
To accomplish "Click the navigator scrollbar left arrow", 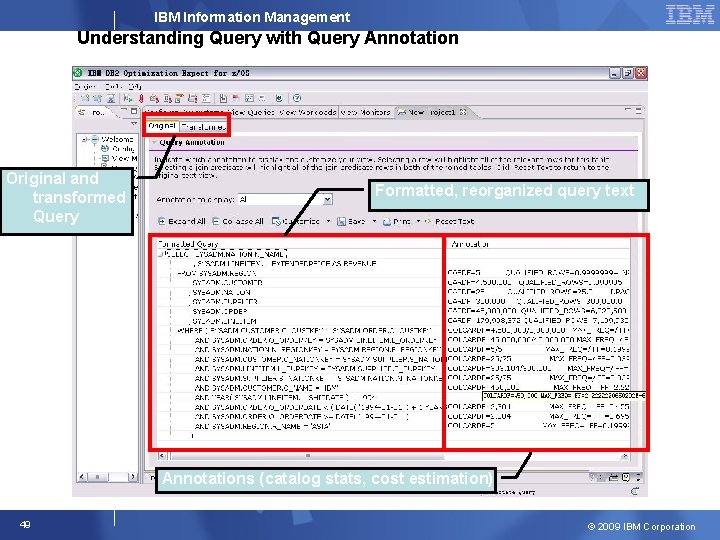I will pyautogui.click(x=82, y=477).
